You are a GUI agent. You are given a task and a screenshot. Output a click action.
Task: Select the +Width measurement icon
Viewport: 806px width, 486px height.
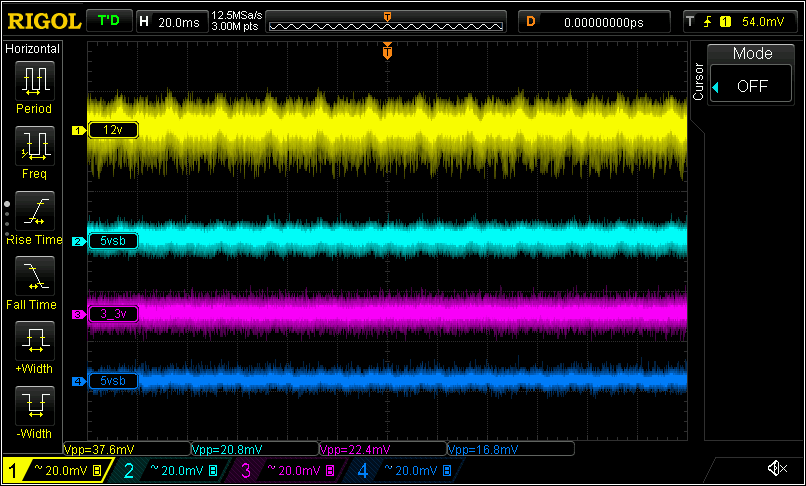tap(34, 341)
